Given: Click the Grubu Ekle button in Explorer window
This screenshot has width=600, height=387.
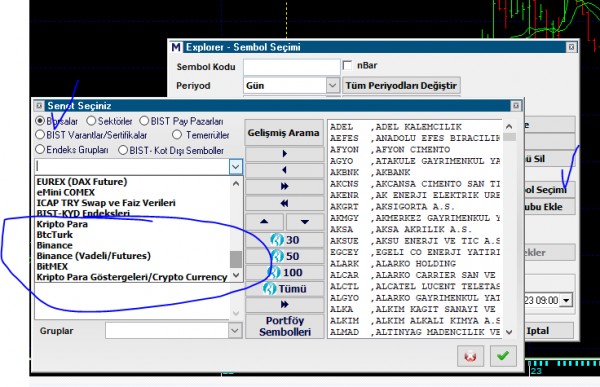Looking at the screenshot, I should 549,207.
